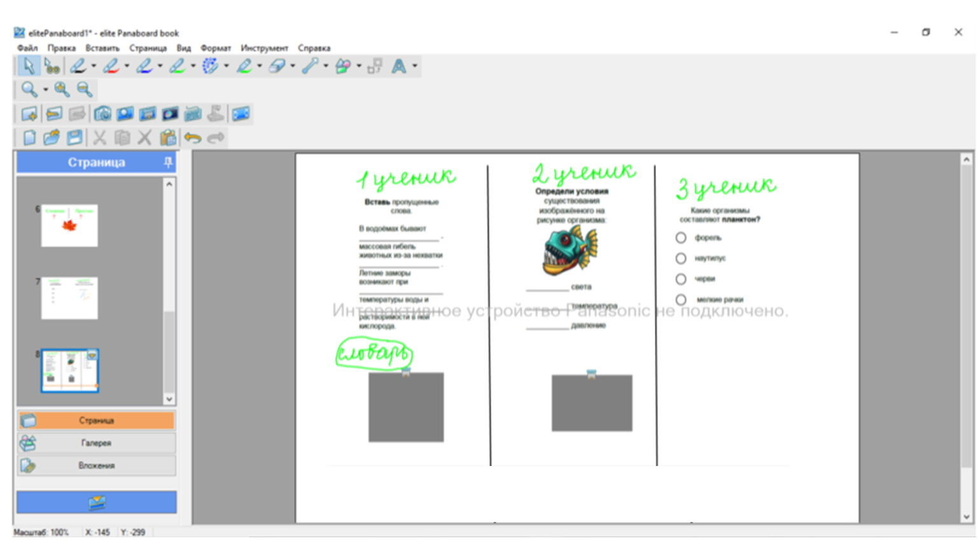Open the Вложения panel button
The width and height of the screenshot is (980, 550).
96,466
